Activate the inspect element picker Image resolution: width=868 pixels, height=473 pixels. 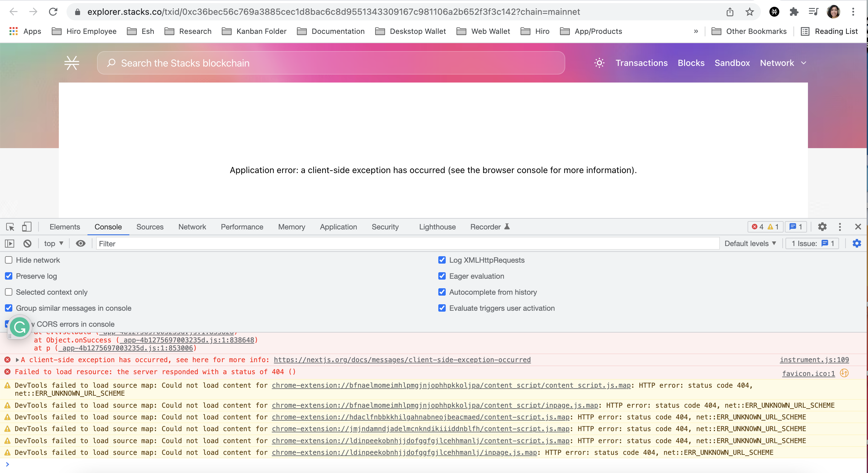pos(10,227)
